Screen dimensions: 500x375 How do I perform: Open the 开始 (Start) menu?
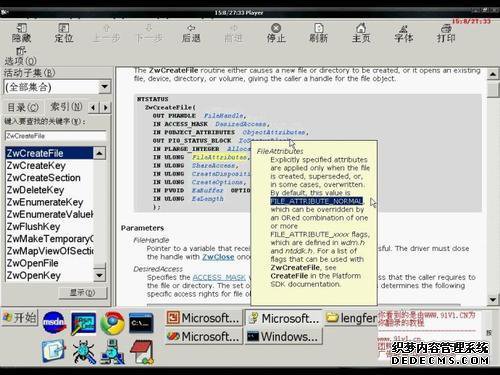tap(20, 317)
